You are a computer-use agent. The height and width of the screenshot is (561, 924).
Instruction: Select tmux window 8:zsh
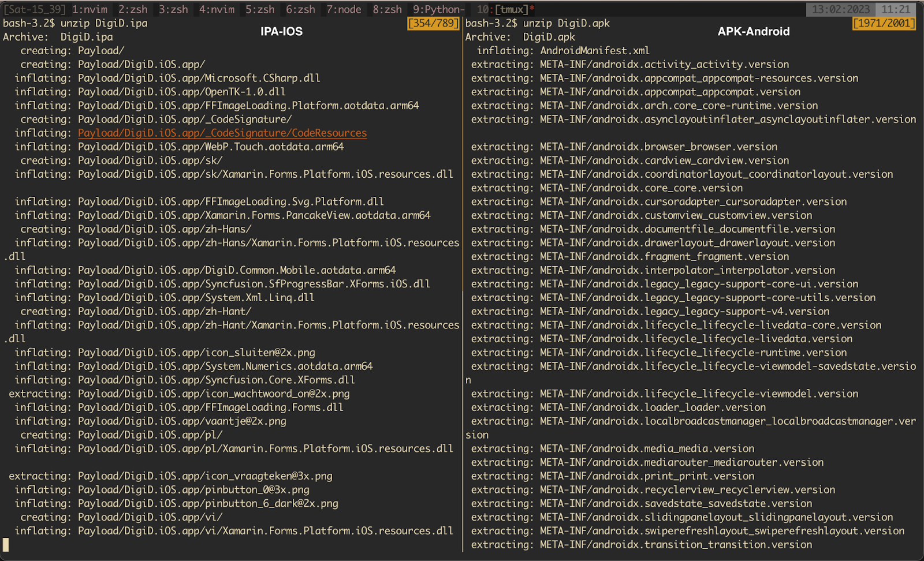[387, 9]
